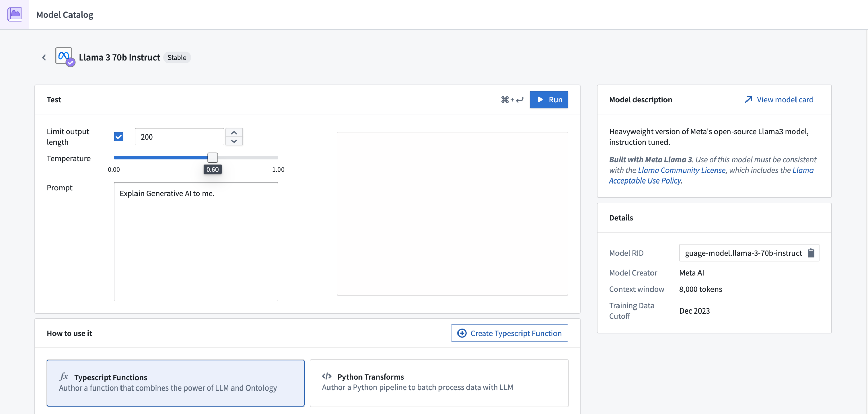
Task: Click the Model Catalog title
Action: 65,15
